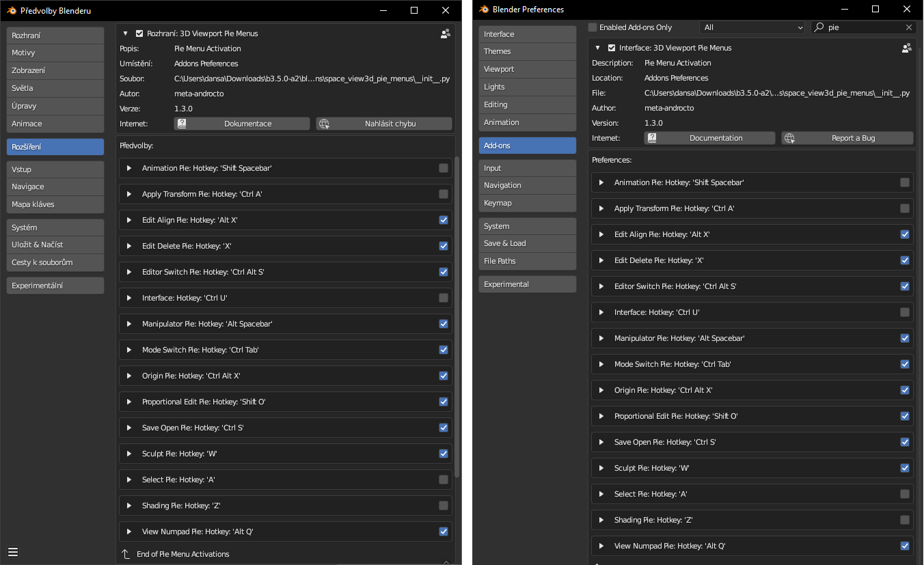The image size is (924, 565).
Task: Disable Edit Delete Pie checkbox in English window
Action: [x=905, y=260]
